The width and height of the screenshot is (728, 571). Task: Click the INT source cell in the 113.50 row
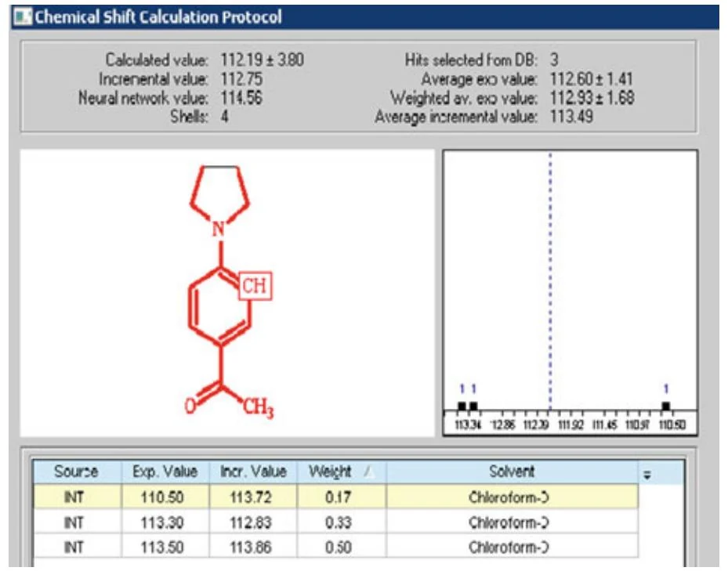(77, 547)
